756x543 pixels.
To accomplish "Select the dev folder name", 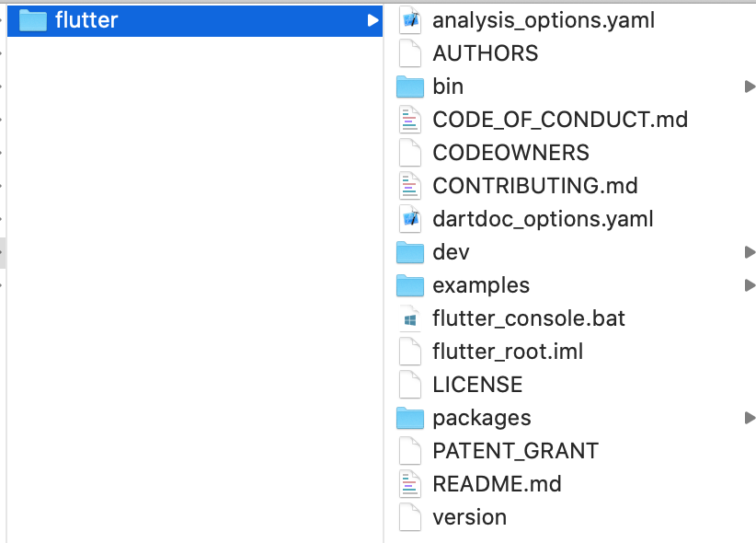I will coord(451,252).
